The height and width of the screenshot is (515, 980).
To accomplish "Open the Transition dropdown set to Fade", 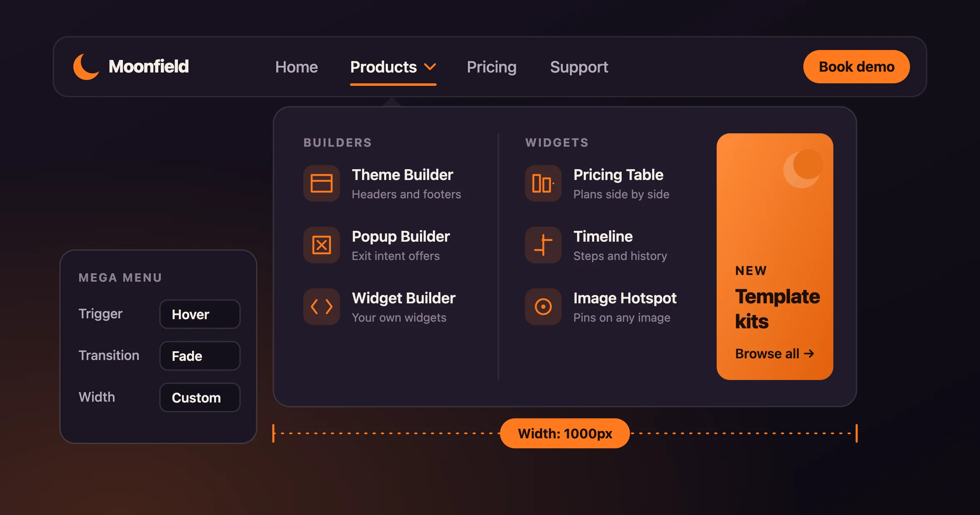I will [x=200, y=356].
